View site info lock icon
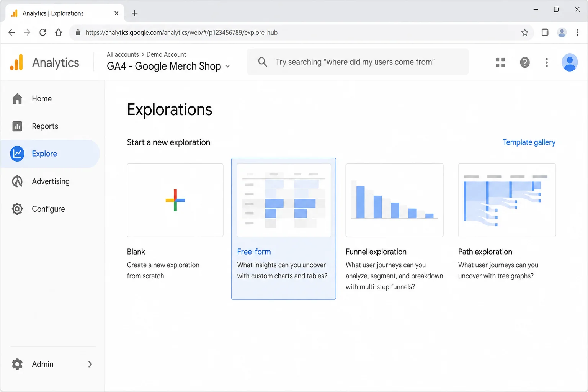The image size is (588, 392). click(78, 33)
